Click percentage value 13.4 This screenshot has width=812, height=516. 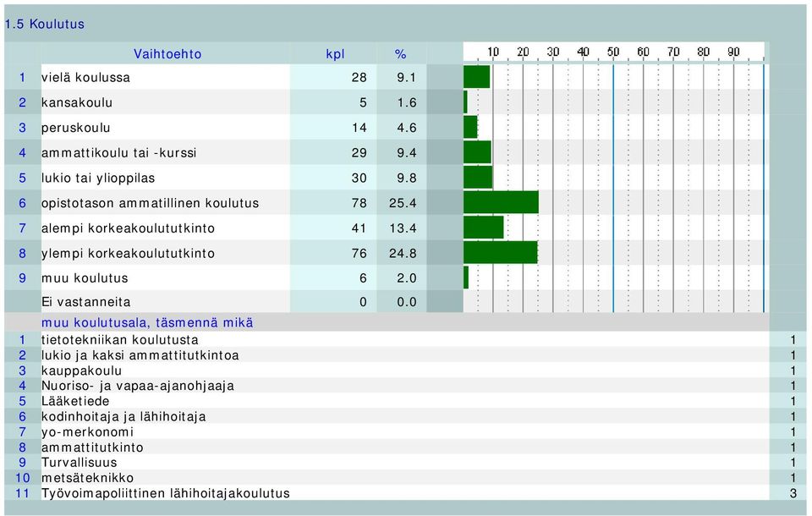(x=403, y=228)
